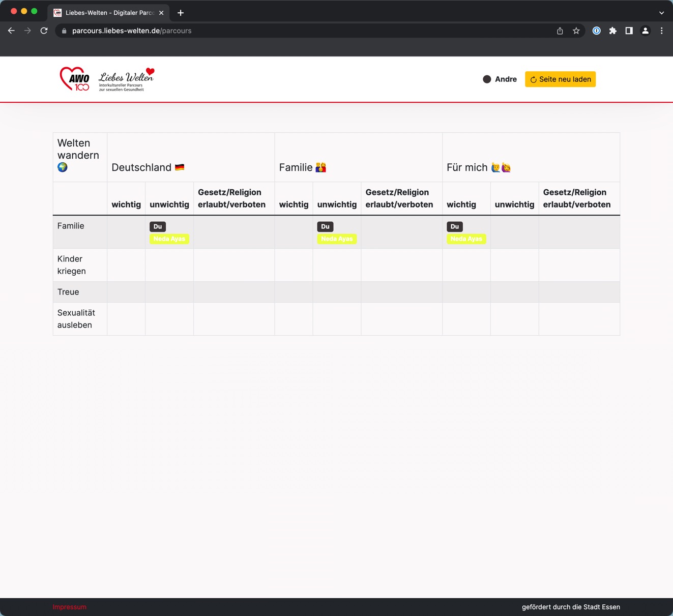
Task: Click the dark avatar circle beside Andre
Action: tap(487, 79)
